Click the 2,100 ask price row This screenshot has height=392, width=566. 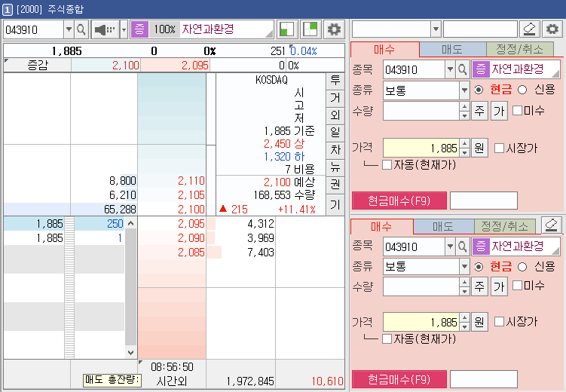[x=105, y=210]
